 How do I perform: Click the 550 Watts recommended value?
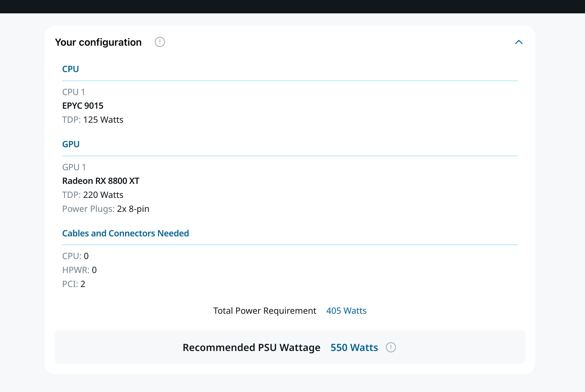[x=354, y=347]
